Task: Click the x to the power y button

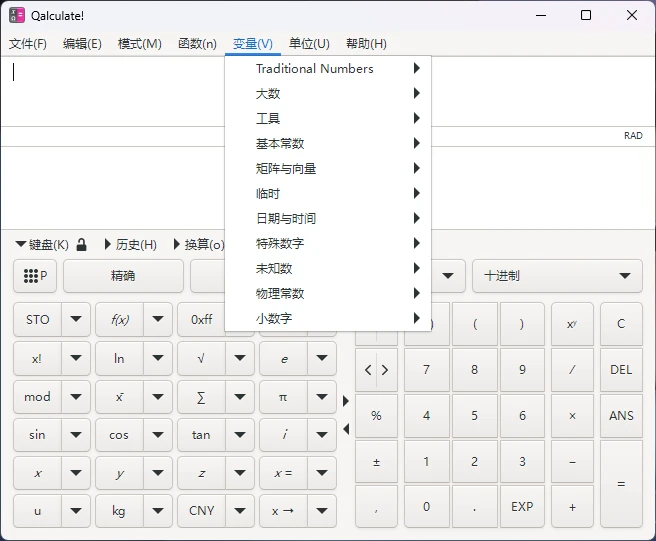Action: (572, 324)
